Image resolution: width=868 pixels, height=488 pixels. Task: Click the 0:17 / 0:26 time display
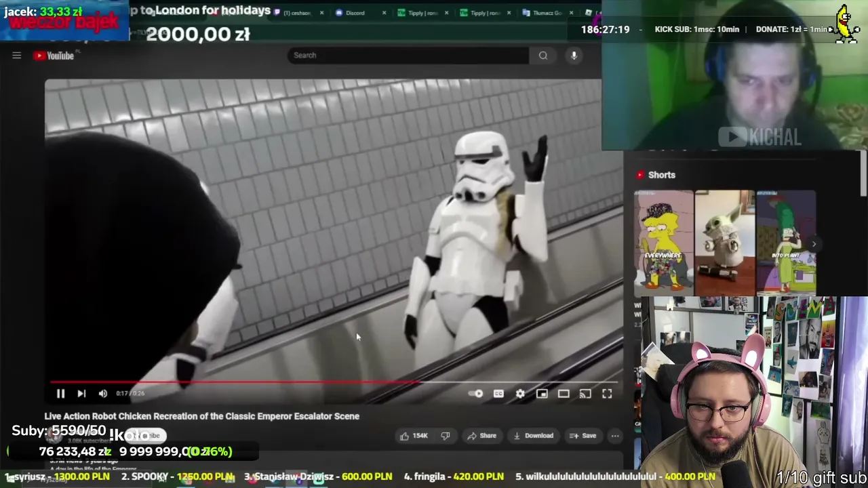click(130, 393)
